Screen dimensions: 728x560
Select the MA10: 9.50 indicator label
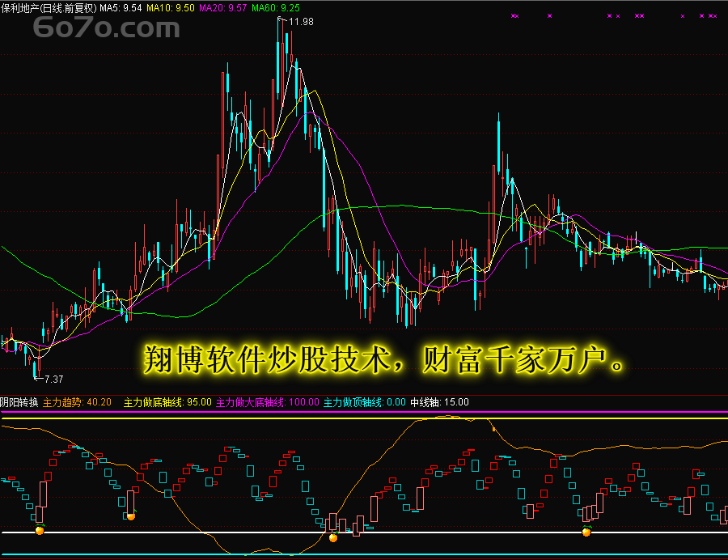click(x=171, y=8)
